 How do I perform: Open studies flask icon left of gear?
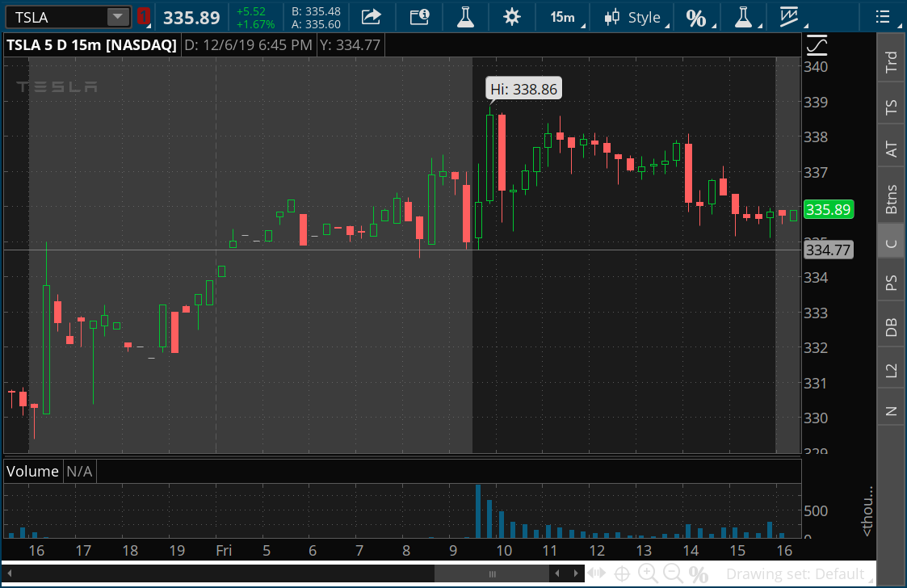(x=466, y=17)
